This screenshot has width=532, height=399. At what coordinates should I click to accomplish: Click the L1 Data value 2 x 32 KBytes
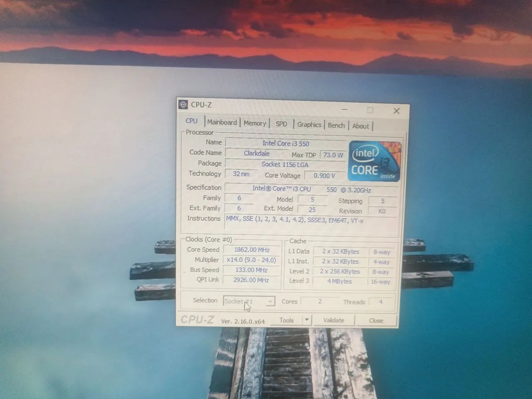340,251
